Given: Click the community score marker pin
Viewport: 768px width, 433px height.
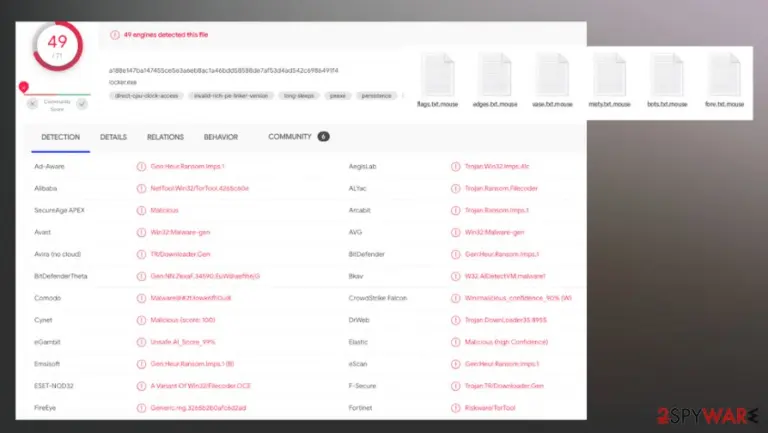Looking at the screenshot, I should 24,87.
